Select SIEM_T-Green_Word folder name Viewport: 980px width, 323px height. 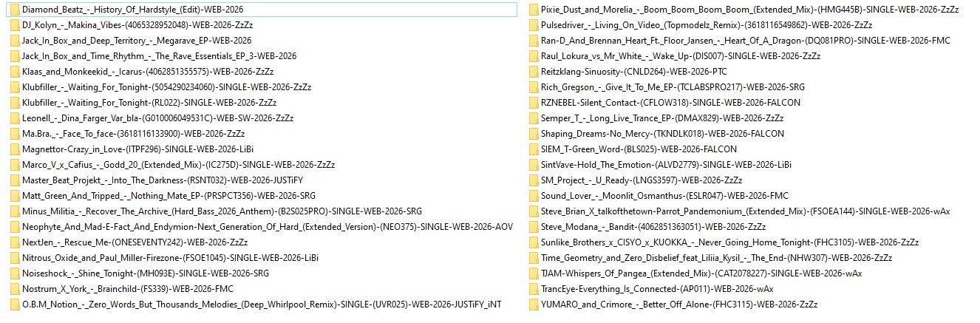pos(639,149)
